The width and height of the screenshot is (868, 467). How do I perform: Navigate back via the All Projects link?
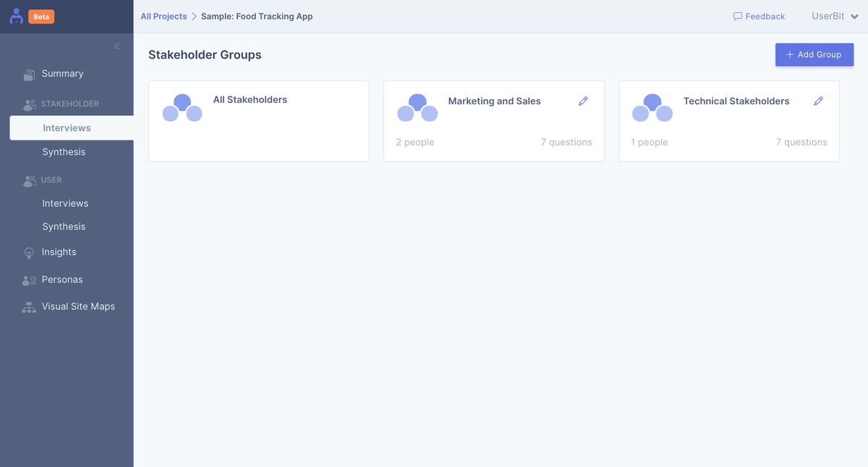(x=163, y=15)
